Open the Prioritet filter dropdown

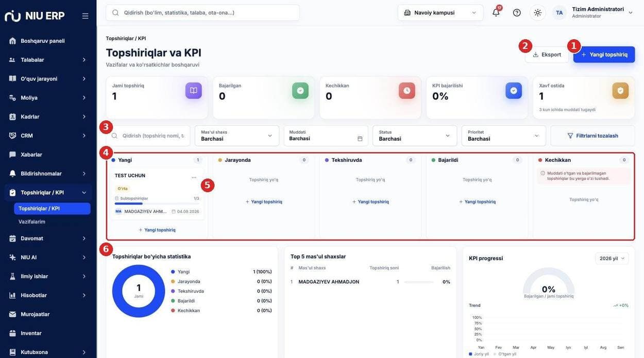(x=504, y=135)
